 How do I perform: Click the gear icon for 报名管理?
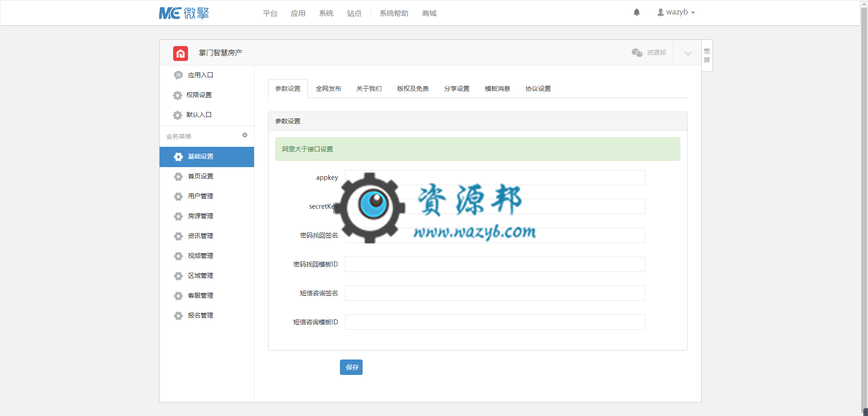click(x=178, y=316)
